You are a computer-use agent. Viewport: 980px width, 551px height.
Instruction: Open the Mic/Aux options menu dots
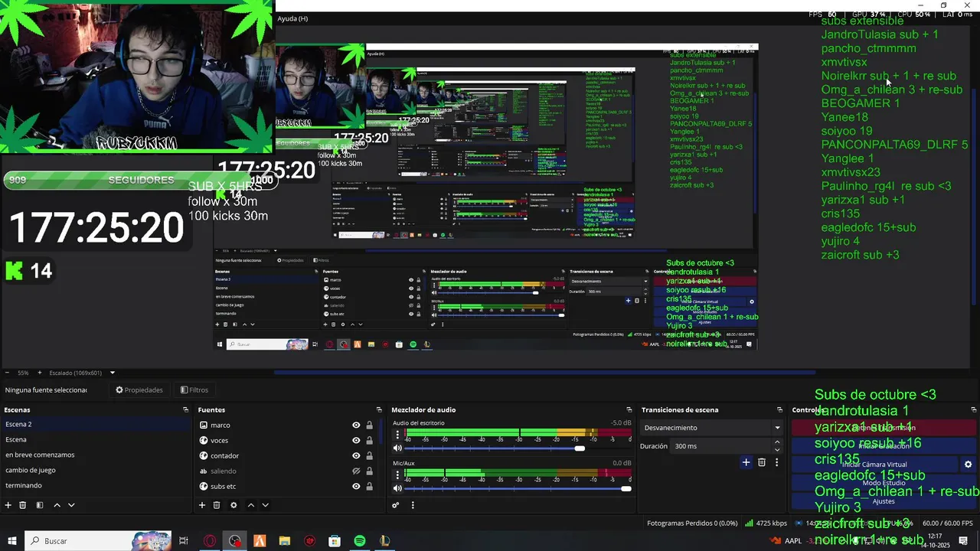397,474
